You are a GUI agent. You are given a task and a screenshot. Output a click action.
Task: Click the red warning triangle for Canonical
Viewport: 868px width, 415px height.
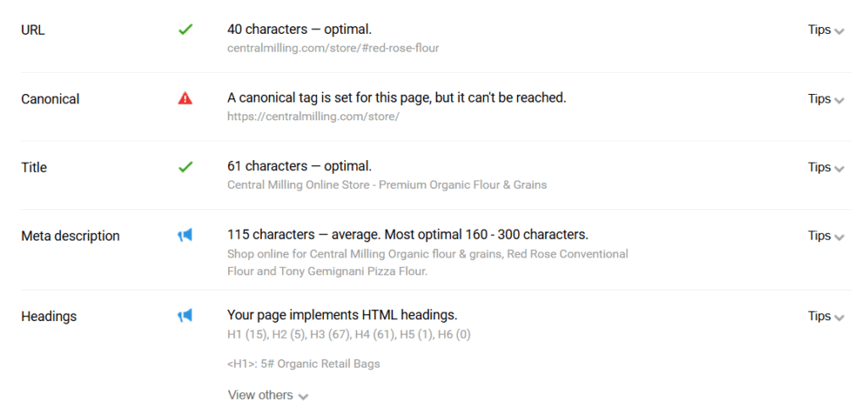click(x=185, y=98)
